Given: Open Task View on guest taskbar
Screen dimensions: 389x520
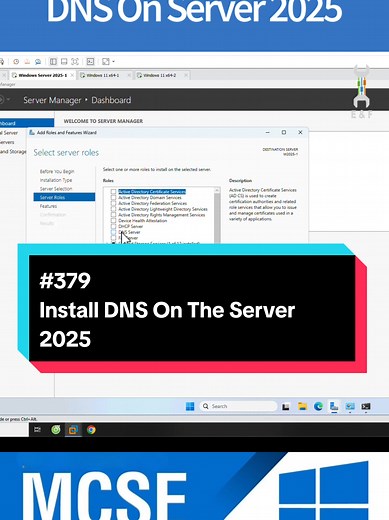Looking at the screenshot, I should click(x=286, y=406).
